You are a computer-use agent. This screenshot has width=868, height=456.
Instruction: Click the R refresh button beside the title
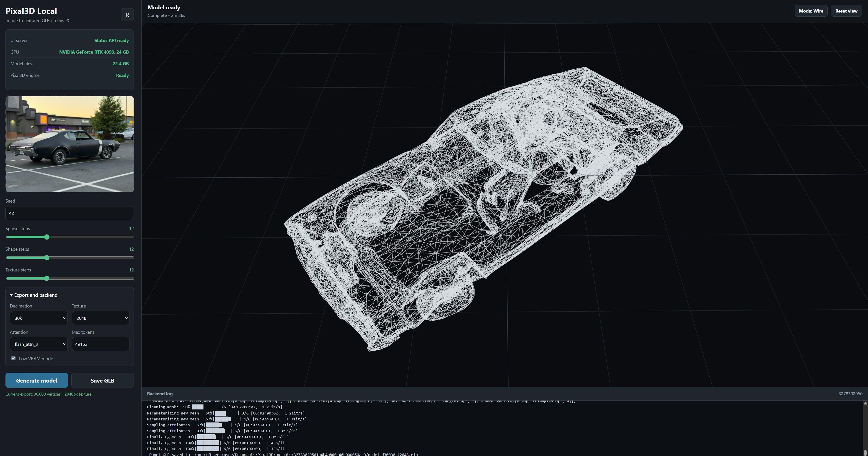[127, 15]
